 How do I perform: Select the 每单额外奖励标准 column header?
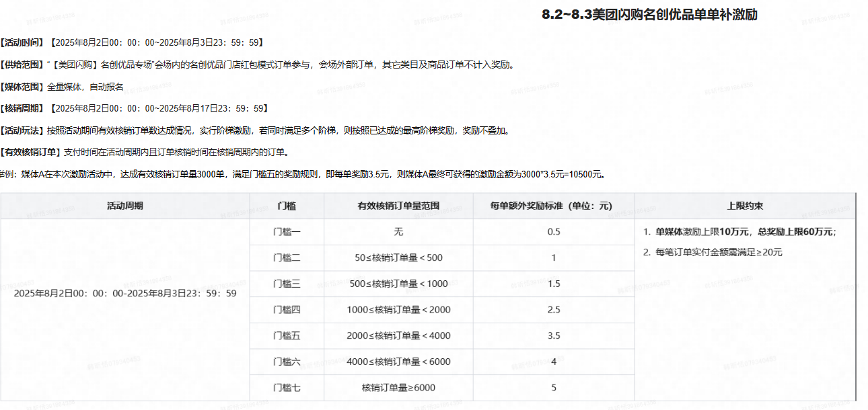click(x=554, y=206)
